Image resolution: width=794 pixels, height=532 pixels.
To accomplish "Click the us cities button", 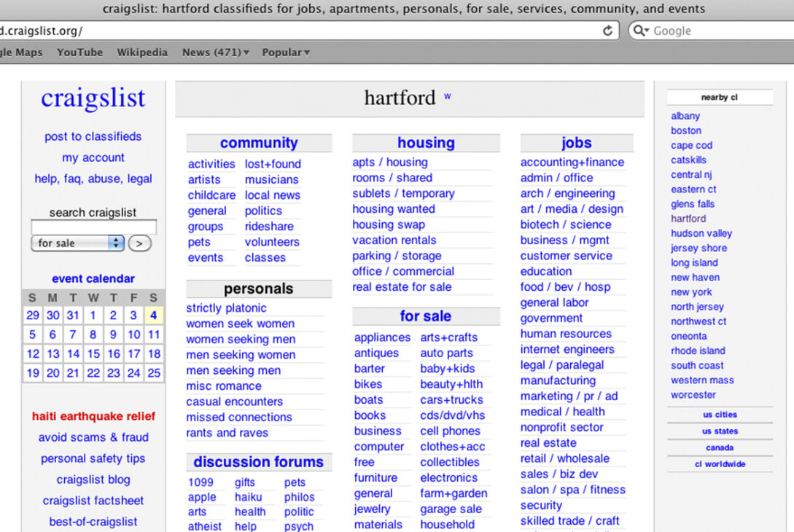I will tap(720, 415).
